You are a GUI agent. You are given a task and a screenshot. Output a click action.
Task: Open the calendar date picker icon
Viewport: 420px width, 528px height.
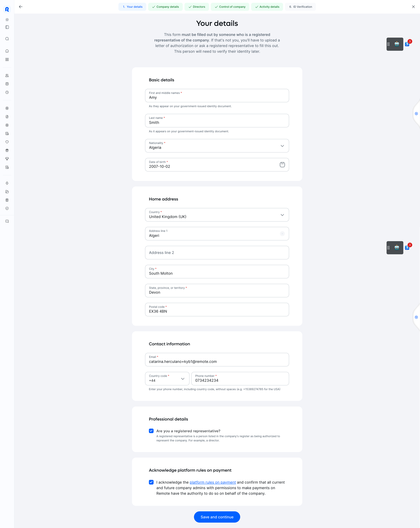click(x=282, y=165)
